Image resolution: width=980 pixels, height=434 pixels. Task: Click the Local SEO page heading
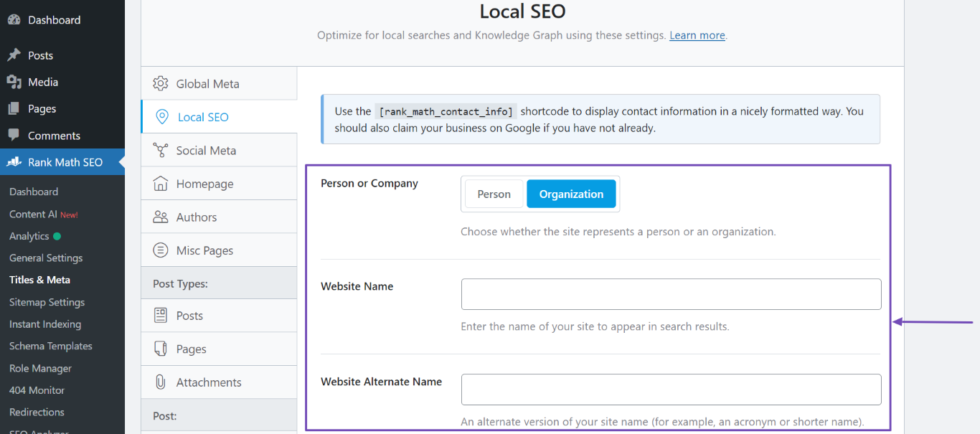522,11
